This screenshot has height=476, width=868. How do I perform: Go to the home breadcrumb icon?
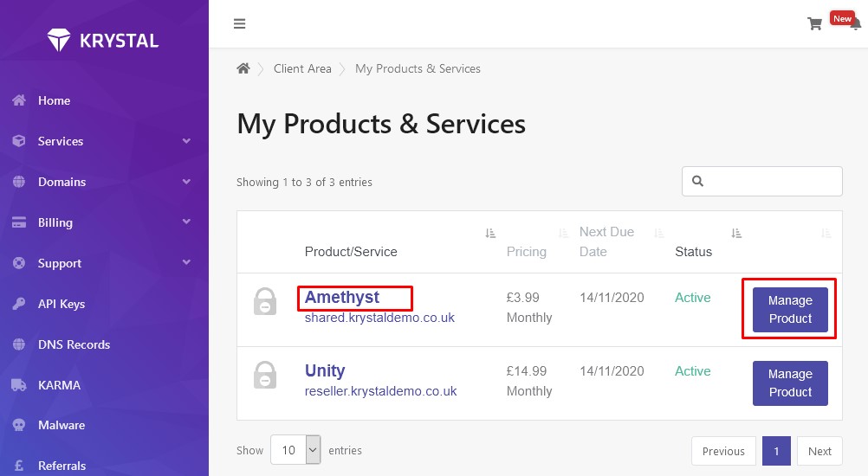[243, 68]
